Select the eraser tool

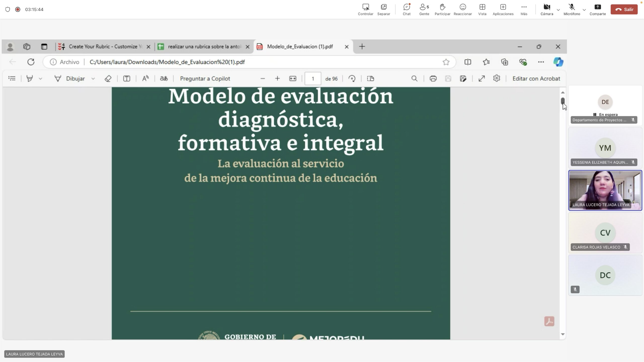(108, 78)
